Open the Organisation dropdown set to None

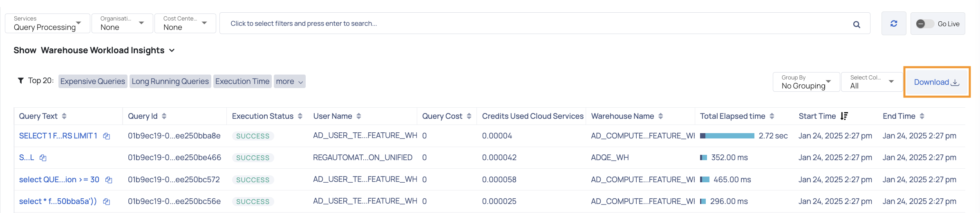coord(122,23)
